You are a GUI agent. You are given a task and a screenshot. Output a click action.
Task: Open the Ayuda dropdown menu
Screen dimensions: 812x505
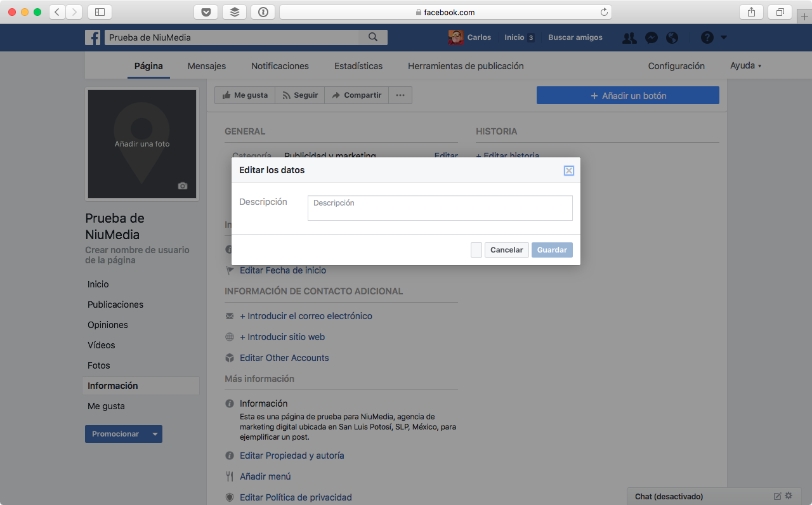pyautogui.click(x=745, y=66)
